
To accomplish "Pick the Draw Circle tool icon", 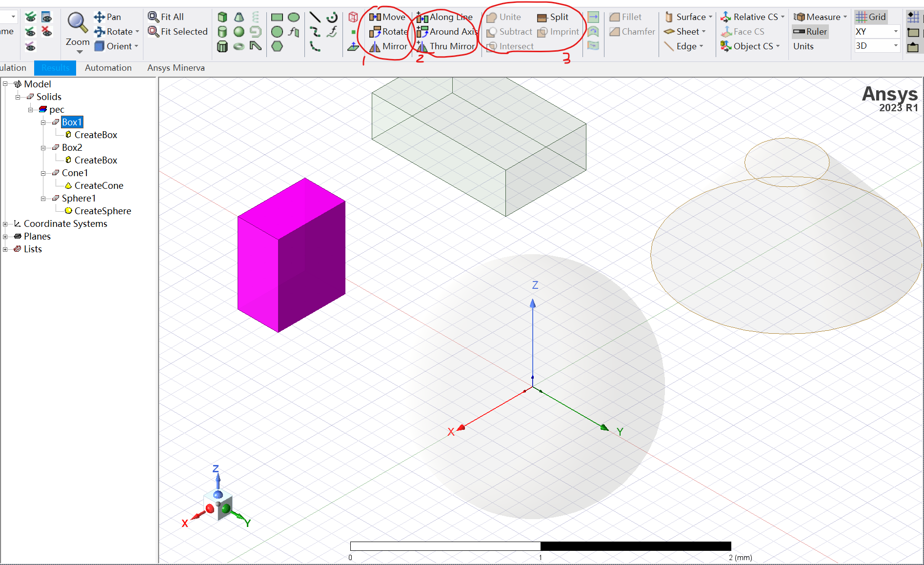I will click(x=277, y=32).
